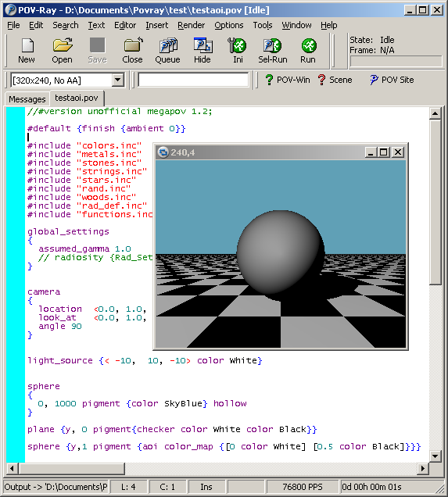Open the Insert menu
This screenshot has width=448, height=497.
point(157,25)
